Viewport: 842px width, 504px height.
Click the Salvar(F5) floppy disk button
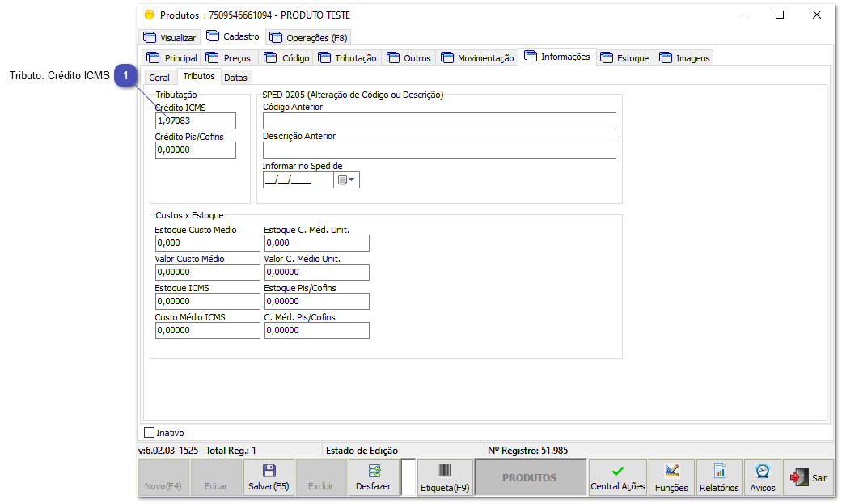click(x=269, y=477)
